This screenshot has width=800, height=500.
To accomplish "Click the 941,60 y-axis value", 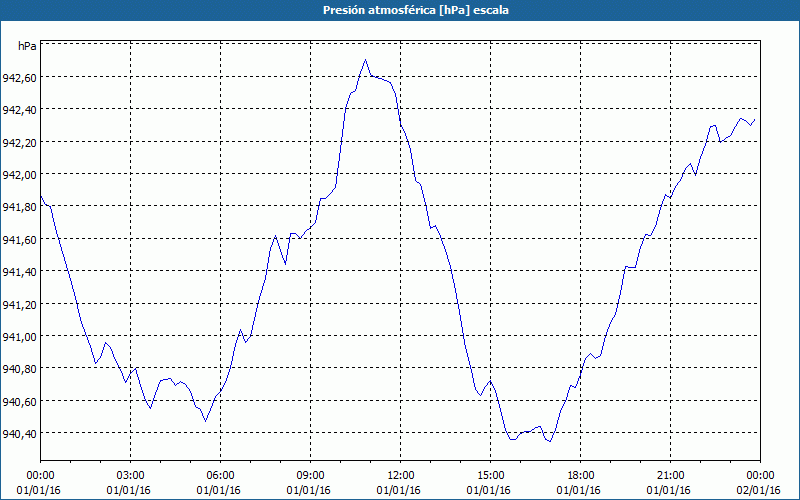I will 19,239.
